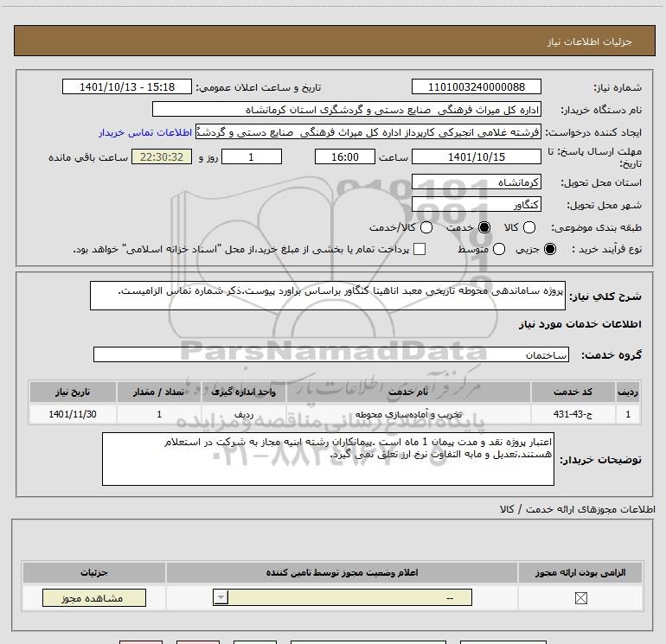Click the delivery city field کنگاور
666x644 pixels.
[476, 205]
